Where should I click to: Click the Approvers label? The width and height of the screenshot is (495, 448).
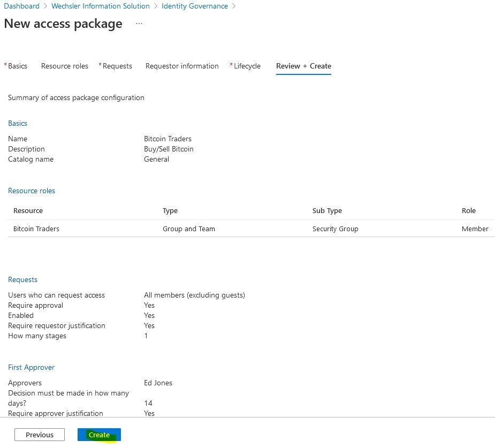coord(25,383)
